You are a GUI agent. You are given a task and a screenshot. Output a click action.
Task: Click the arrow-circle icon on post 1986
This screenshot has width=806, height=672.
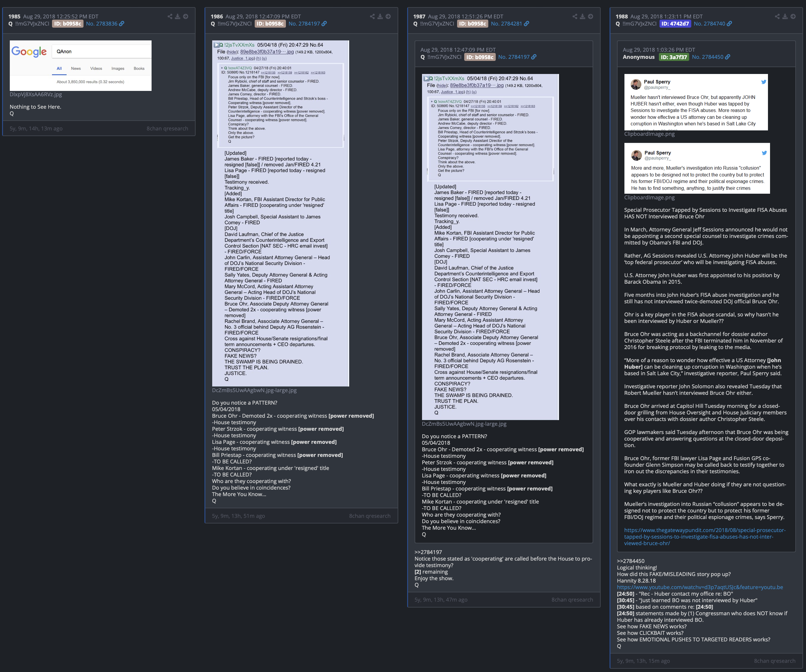388,17
